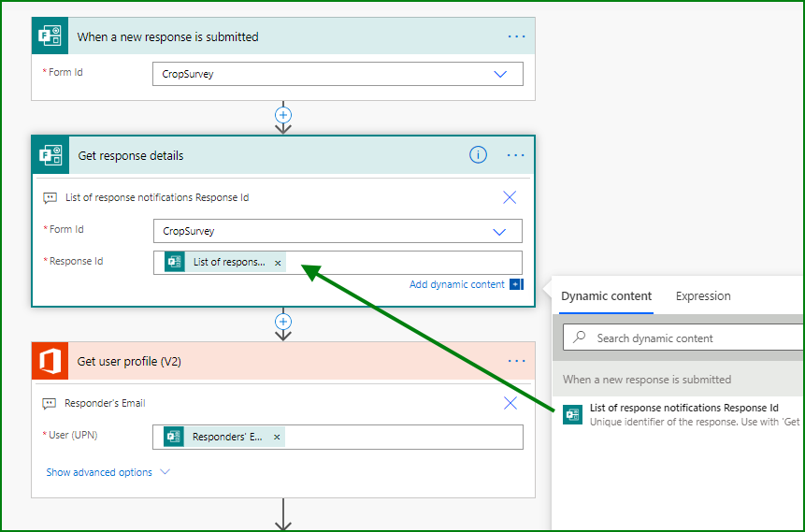
Task: Open the ellipsis menu of Get user profile (V2)
Action: click(516, 361)
